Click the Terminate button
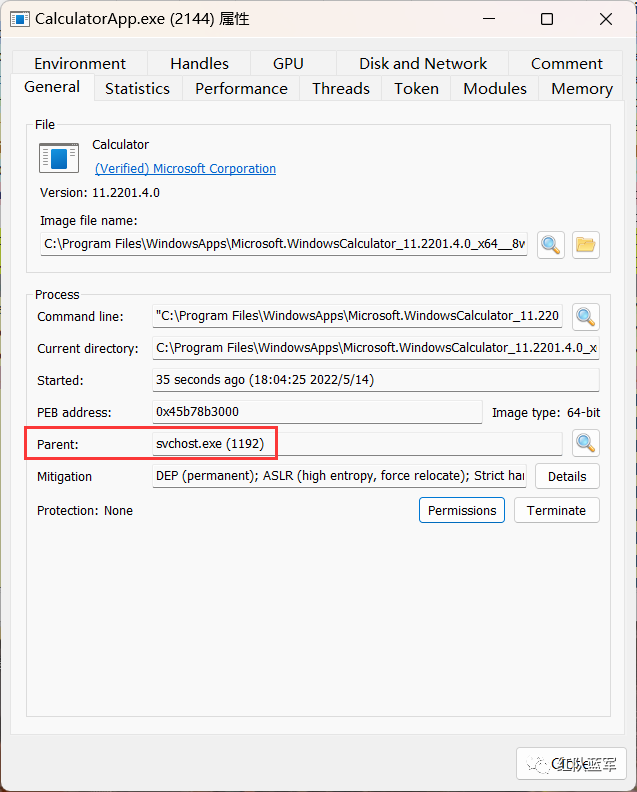Viewport: 637px width, 792px height. [x=557, y=510]
